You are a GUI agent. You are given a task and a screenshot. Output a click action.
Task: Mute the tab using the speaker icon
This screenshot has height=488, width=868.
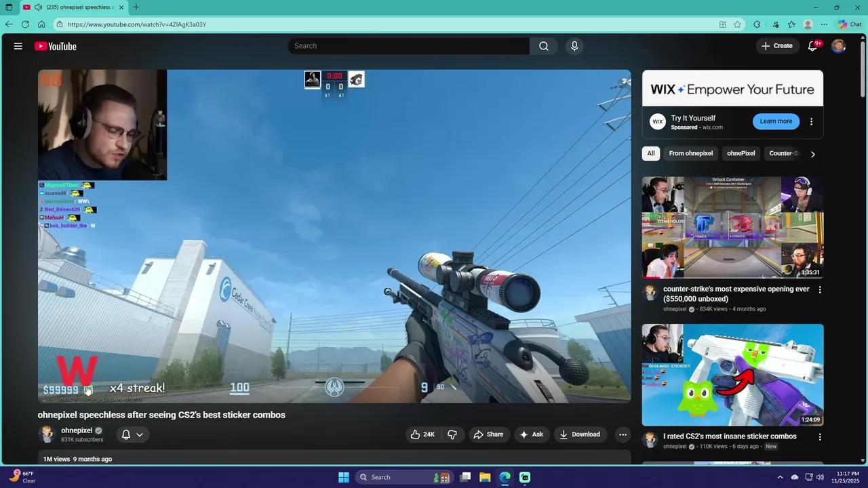pos(38,7)
